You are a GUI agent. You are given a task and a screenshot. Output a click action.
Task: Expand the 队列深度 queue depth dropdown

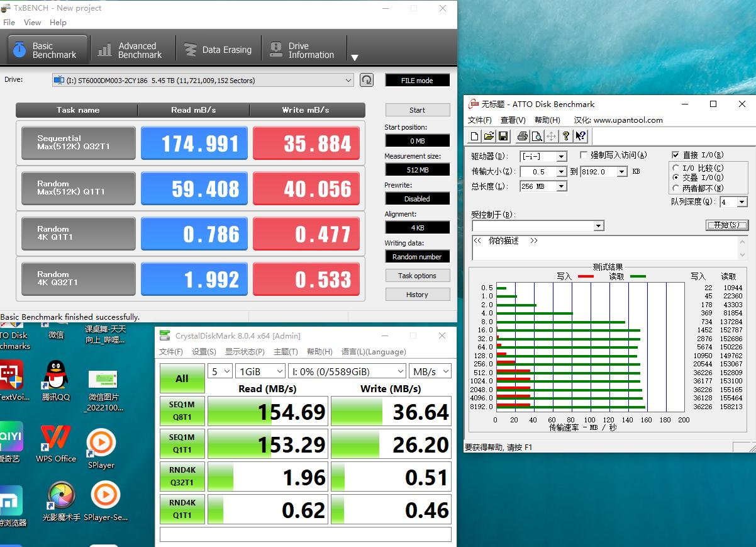pyautogui.click(x=742, y=202)
